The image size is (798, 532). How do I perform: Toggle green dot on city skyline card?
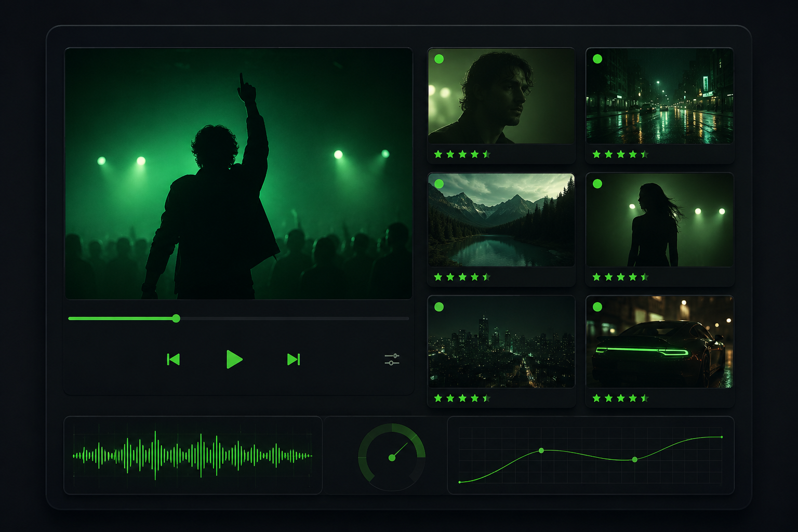coord(439,307)
